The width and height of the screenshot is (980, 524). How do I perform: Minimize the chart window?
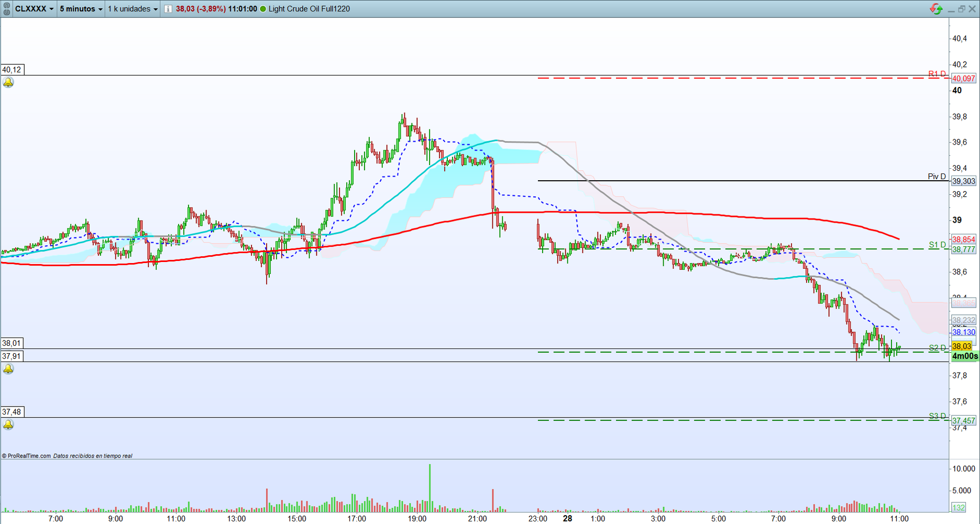click(951, 9)
